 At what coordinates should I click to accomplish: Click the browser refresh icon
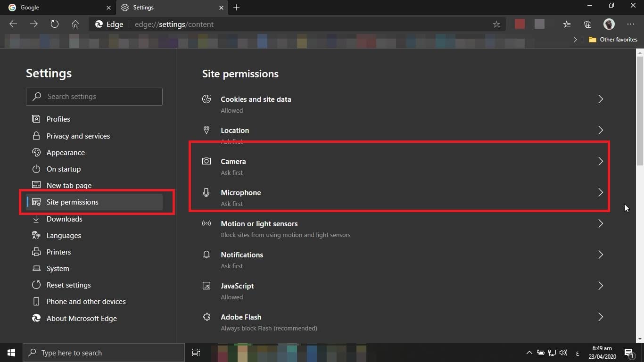tap(55, 24)
